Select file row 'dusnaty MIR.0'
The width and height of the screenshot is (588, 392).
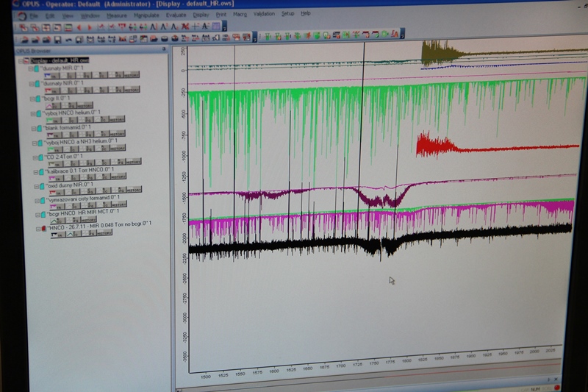[x=62, y=68]
